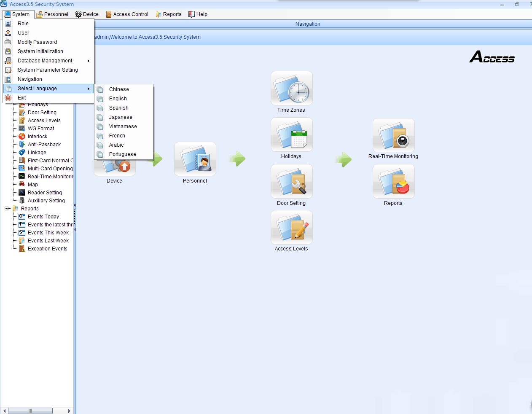
Task: Select Spanish from the language list
Action: [x=118, y=108]
